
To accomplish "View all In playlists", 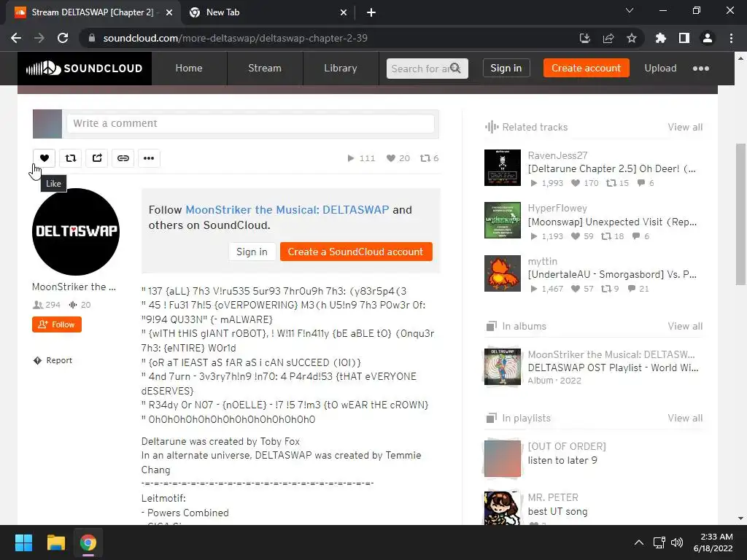I will point(685,418).
